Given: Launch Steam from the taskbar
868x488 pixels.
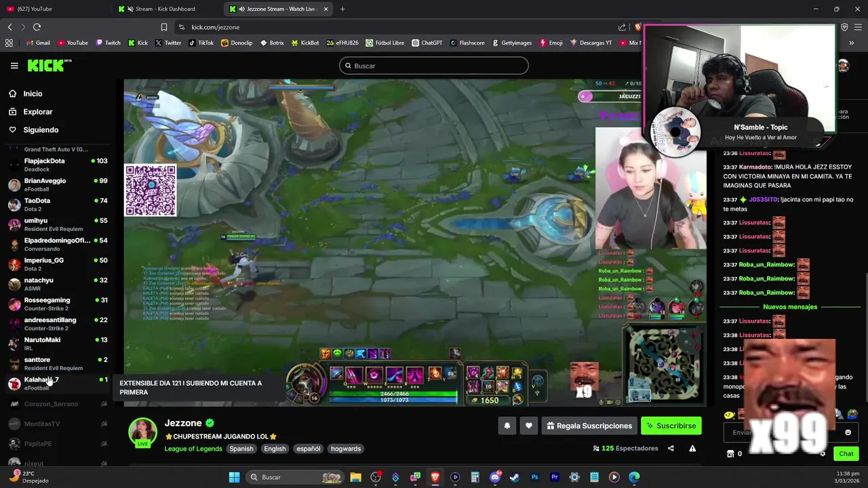Looking at the screenshot, I should (515, 477).
